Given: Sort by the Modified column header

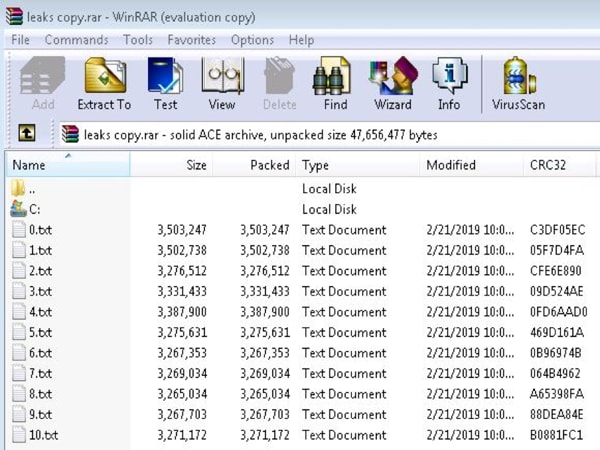Looking at the screenshot, I should [471, 165].
